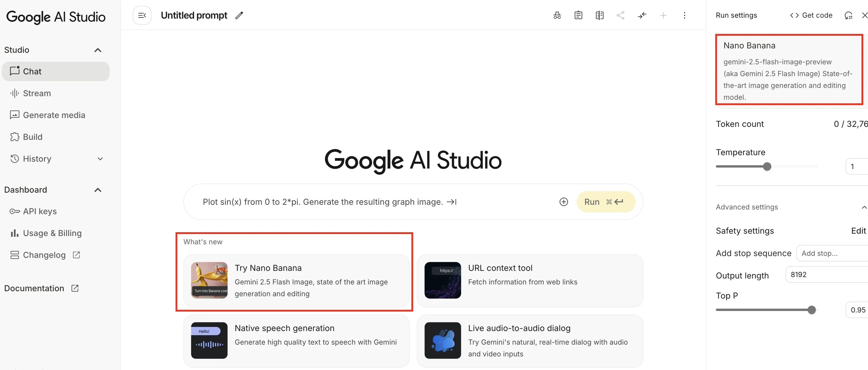Reset run settings to defaults icon
The width and height of the screenshot is (868, 370).
point(848,16)
